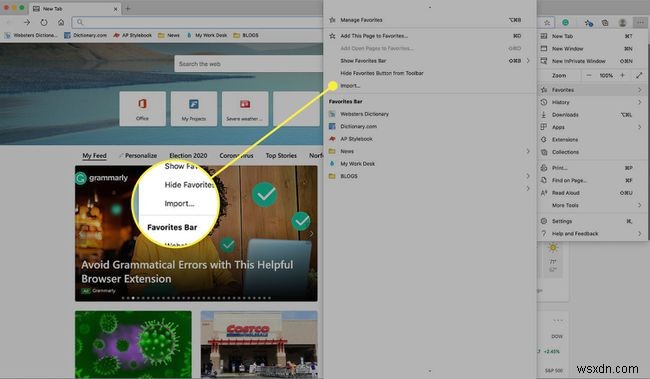Open My Work Desk in the favorites submenu
Screen dimensions: 650x379
(x=429, y=163)
